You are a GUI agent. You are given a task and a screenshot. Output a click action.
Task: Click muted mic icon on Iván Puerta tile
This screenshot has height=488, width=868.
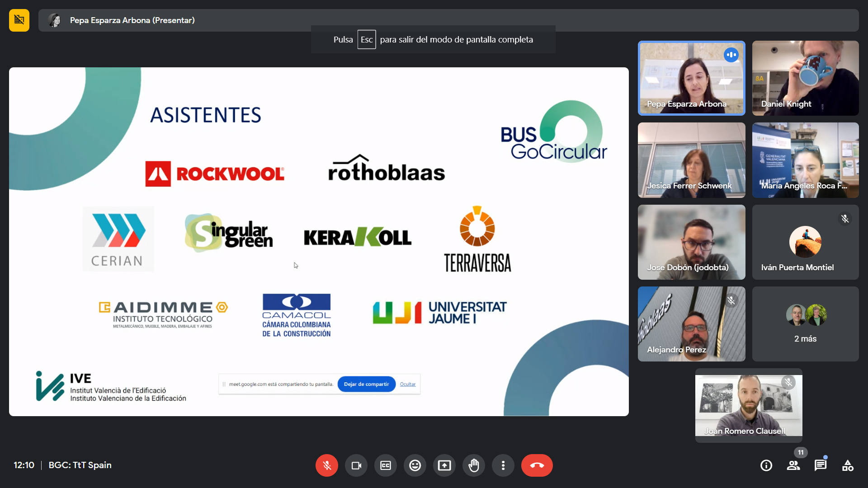pos(845,219)
